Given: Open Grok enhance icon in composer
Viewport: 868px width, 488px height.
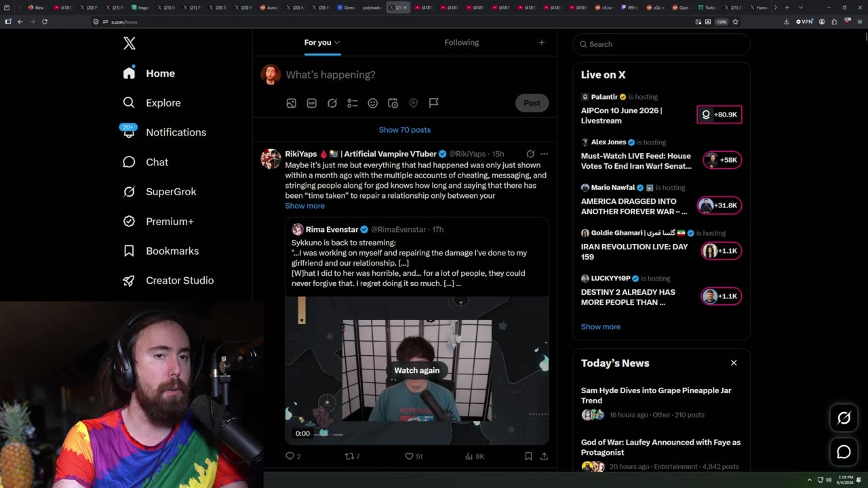Looking at the screenshot, I should pyautogui.click(x=332, y=103).
